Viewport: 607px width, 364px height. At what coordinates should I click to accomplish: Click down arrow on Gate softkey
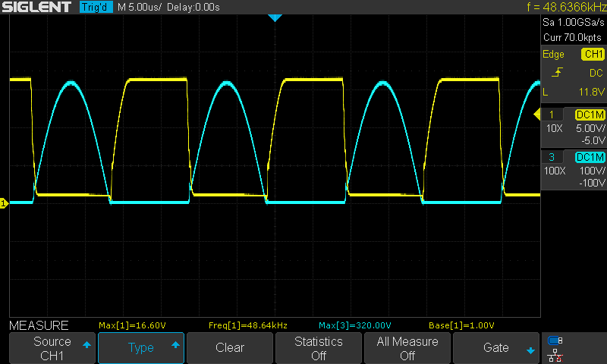click(x=530, y=351)
